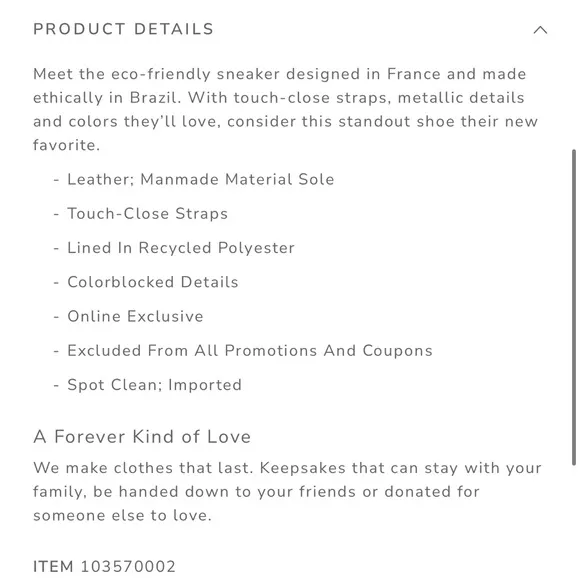
Task: Select the 'Touch-Close Straps' bullet item
Action: point(148,214)
